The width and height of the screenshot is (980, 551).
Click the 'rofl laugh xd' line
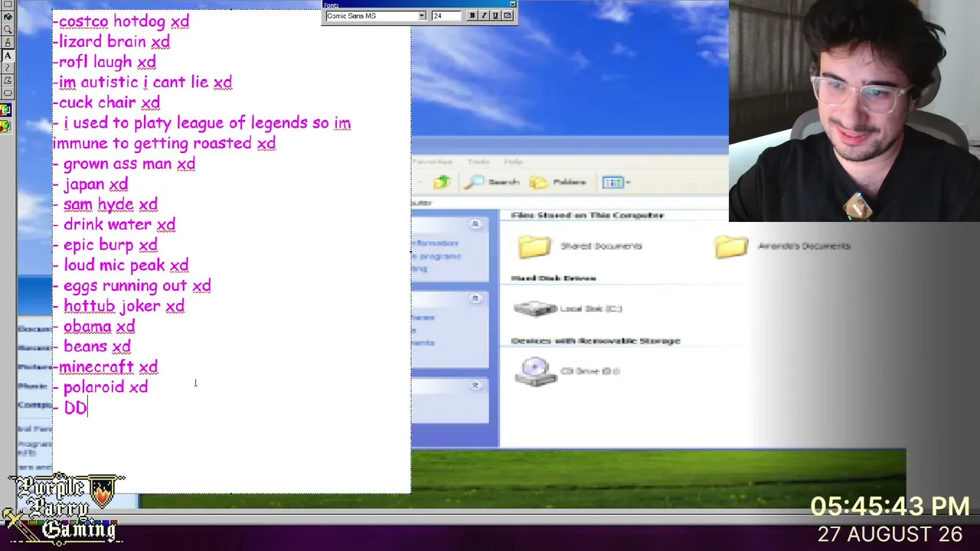point(105,62)
